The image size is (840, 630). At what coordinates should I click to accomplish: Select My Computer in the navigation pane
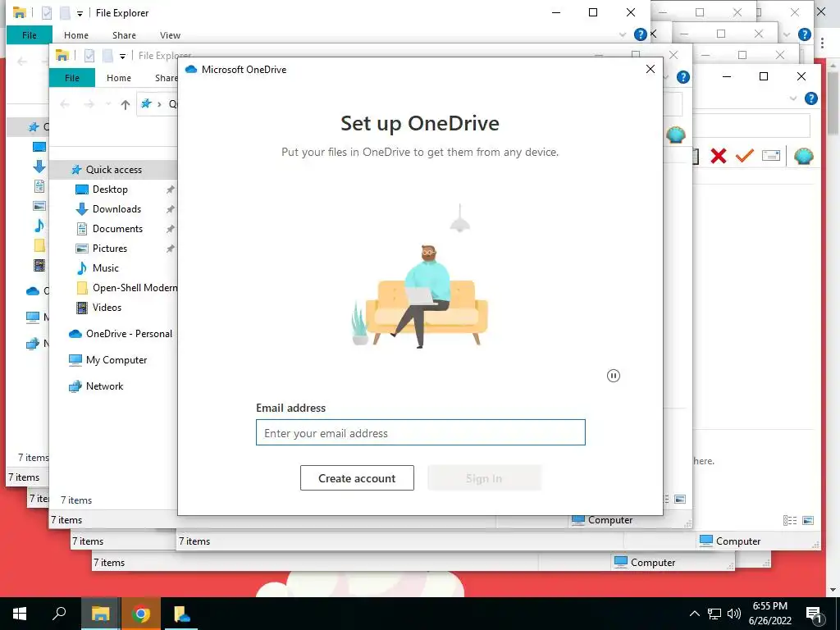pos(116,360)
